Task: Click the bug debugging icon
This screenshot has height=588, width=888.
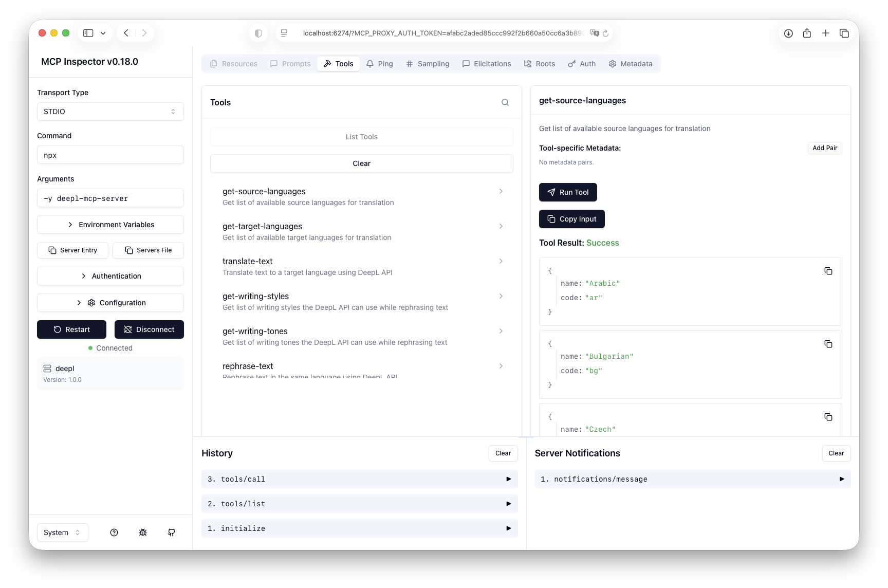Action: [x=143, y=532]
